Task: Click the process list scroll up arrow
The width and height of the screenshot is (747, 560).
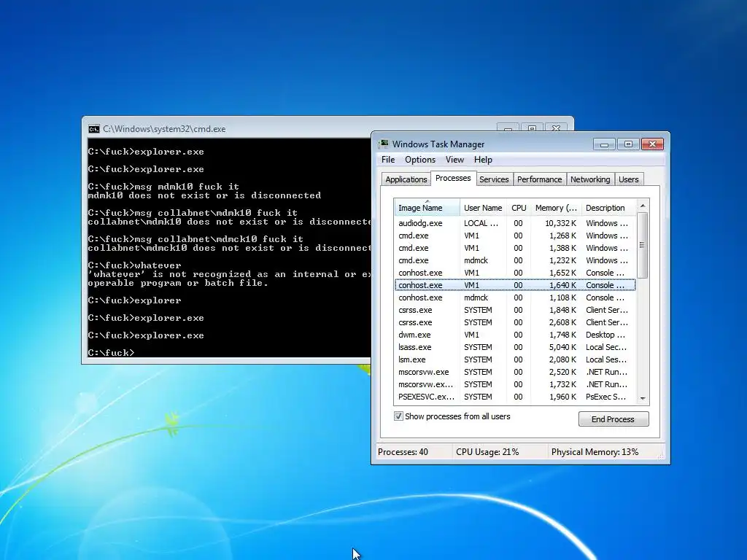Action: click(x=643, y=205)
